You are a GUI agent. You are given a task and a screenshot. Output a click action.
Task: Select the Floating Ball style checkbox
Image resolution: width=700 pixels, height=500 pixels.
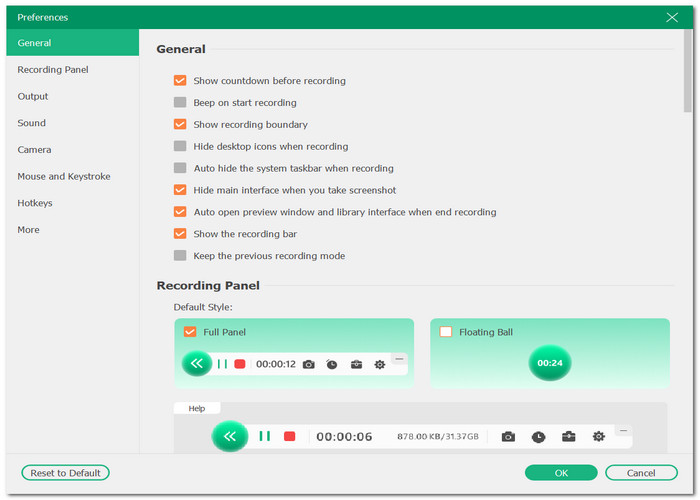(446, 332)
